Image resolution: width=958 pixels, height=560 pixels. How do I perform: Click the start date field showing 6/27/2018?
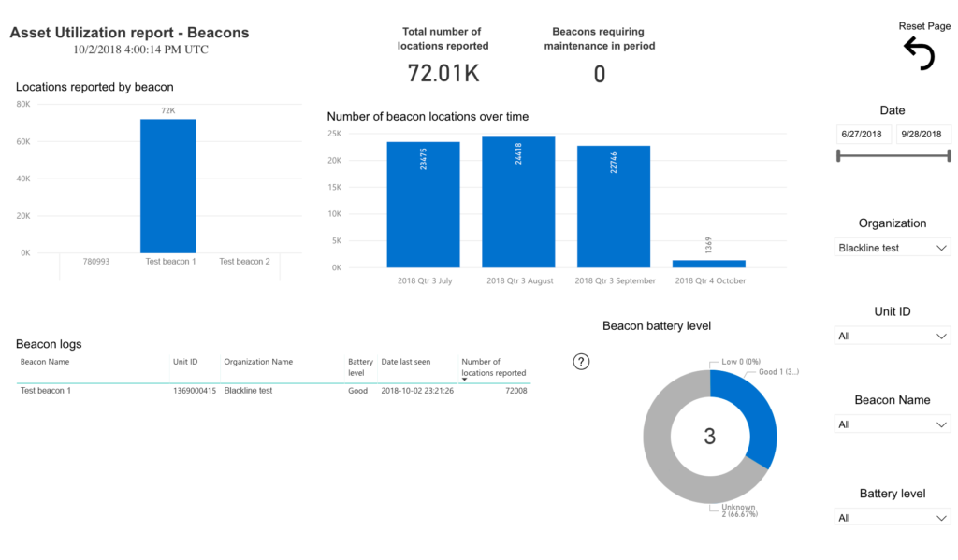coord(863,134)
